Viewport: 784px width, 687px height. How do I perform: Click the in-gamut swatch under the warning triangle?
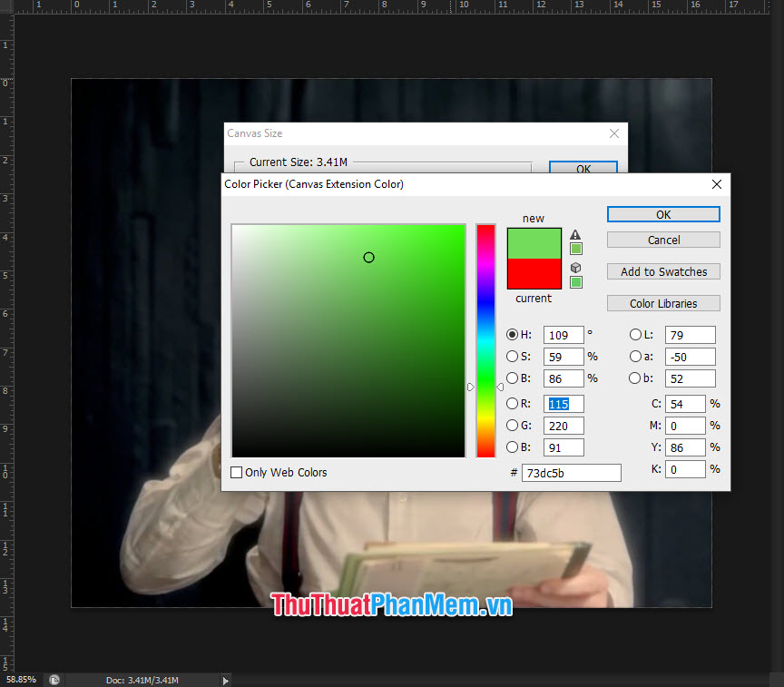pos(575,246)
